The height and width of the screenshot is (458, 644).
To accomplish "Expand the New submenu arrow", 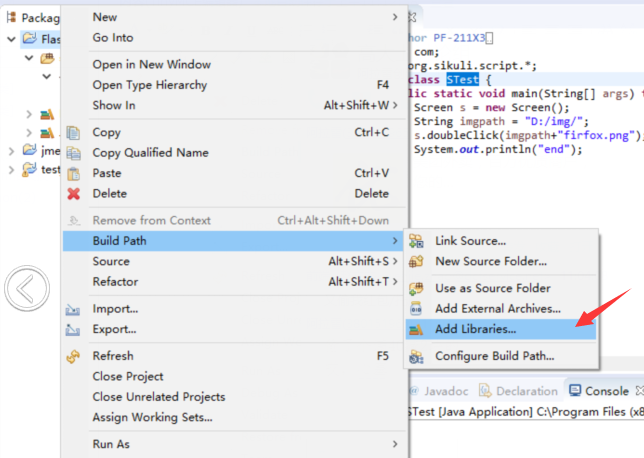I will point(395,17).
